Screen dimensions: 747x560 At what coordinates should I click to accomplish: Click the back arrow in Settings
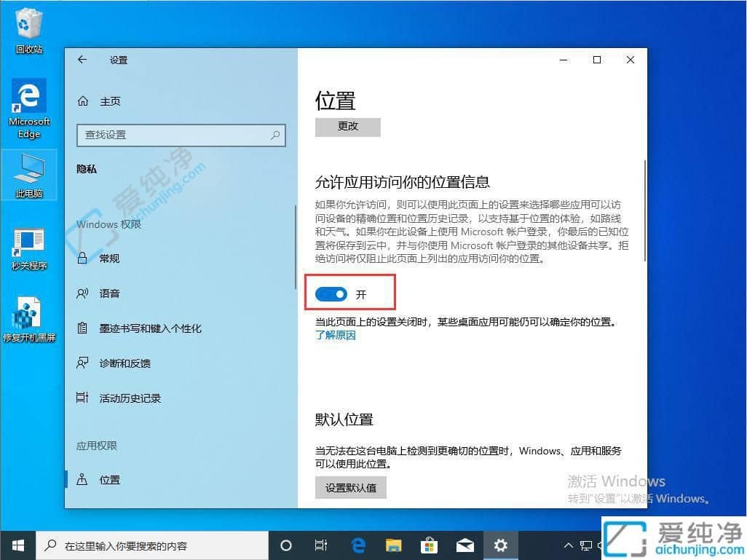pos(82,60)
